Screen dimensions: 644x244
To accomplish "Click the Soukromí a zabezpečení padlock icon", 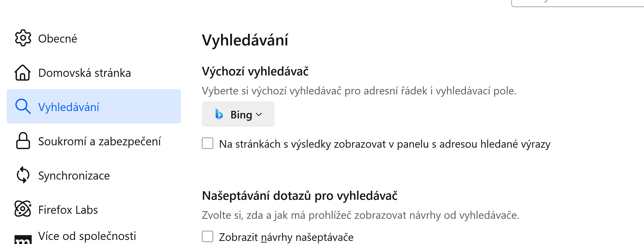I will point(23,141).
